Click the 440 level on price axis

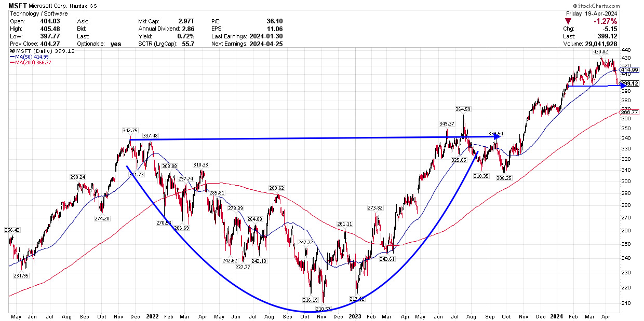(625, 50)
